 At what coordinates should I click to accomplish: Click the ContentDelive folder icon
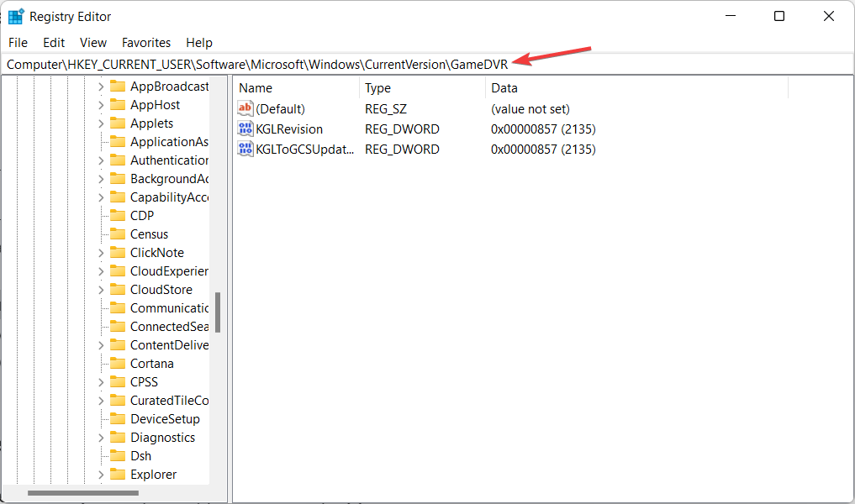tap(117, 345)
